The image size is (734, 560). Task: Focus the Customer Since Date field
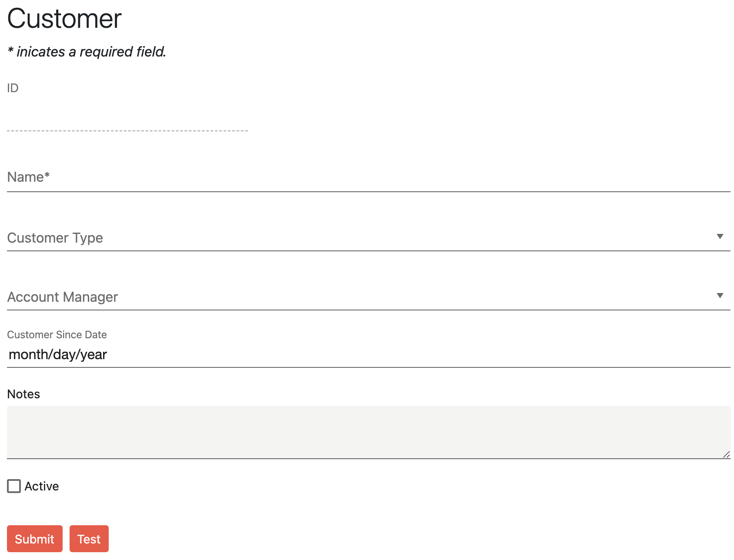click(x=368, y=355)
